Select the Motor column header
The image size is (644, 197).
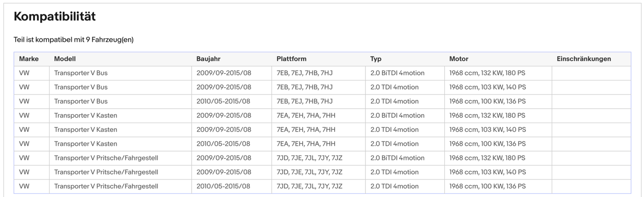(459, 59)
